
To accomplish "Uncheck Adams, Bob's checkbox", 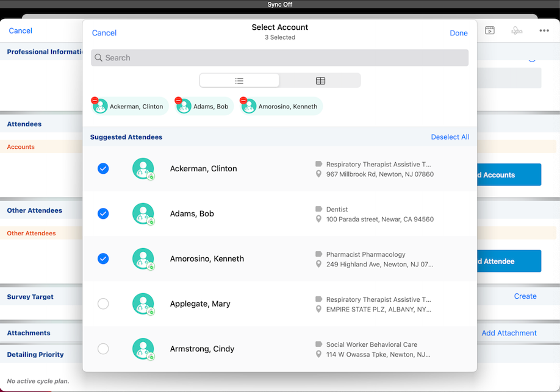I will coord(103,214).
